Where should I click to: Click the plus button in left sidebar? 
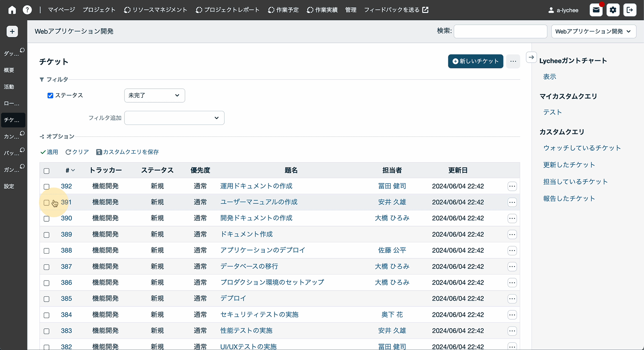coord(12,31)
